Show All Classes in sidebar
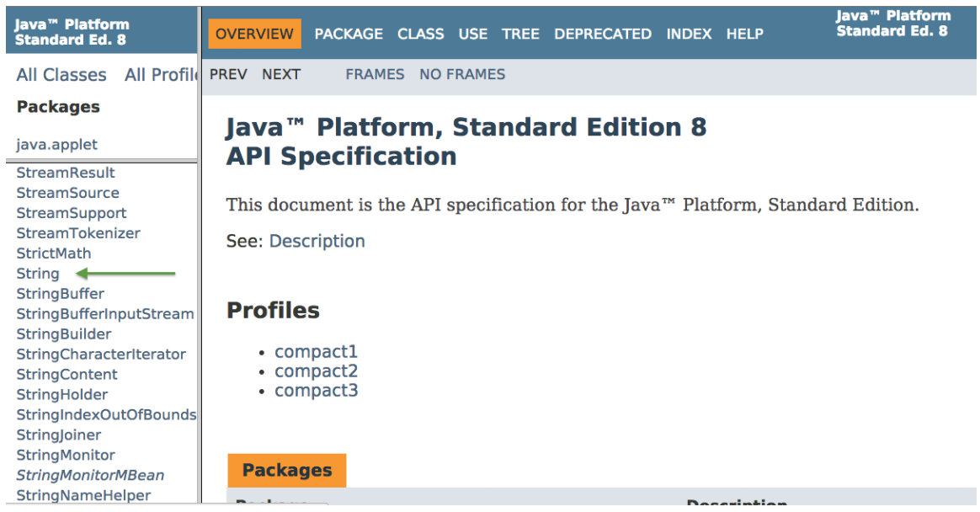This screenshot has height=512, width=980. (61, 75)
